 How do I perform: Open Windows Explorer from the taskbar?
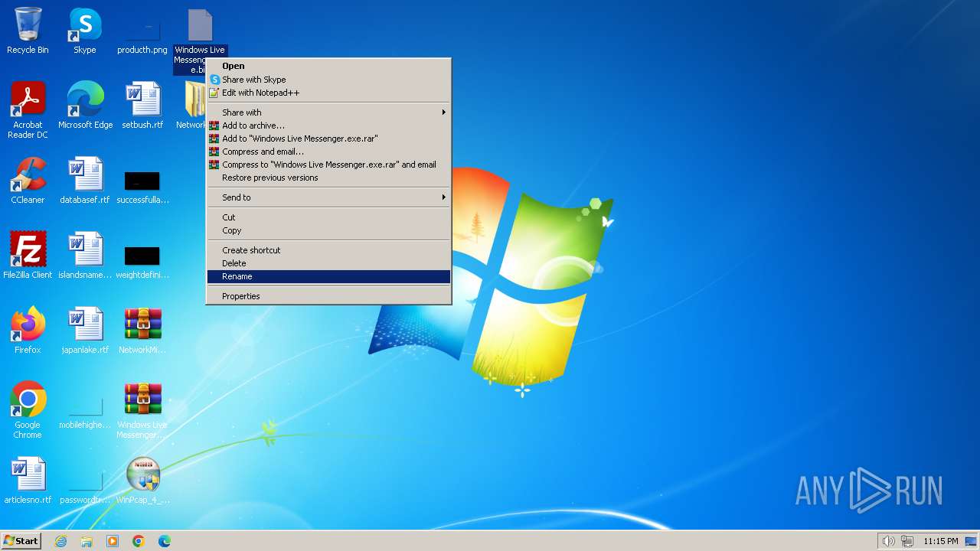pos(87,541)
